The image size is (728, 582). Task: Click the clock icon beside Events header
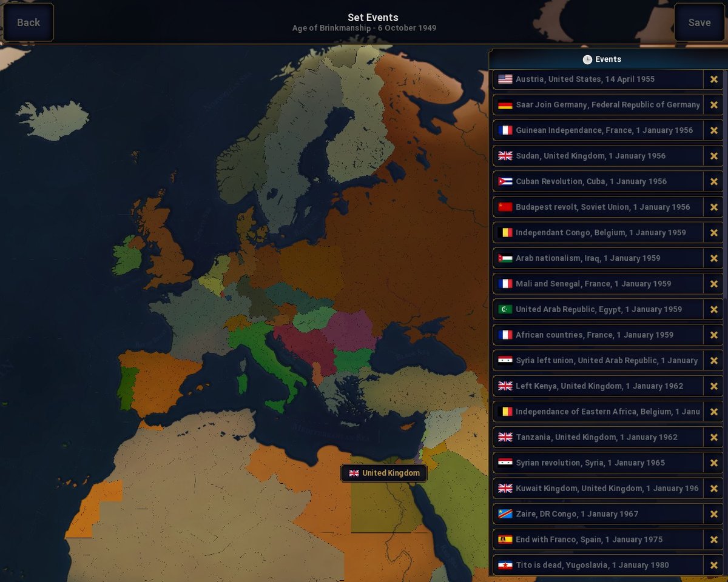pos(587,59)
